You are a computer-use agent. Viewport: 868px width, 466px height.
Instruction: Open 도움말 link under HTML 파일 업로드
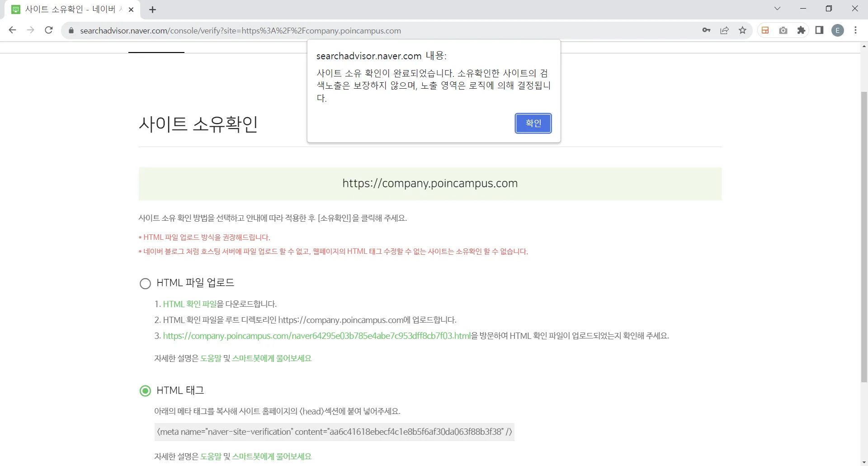pyautogui.click(x=211, y=358)
